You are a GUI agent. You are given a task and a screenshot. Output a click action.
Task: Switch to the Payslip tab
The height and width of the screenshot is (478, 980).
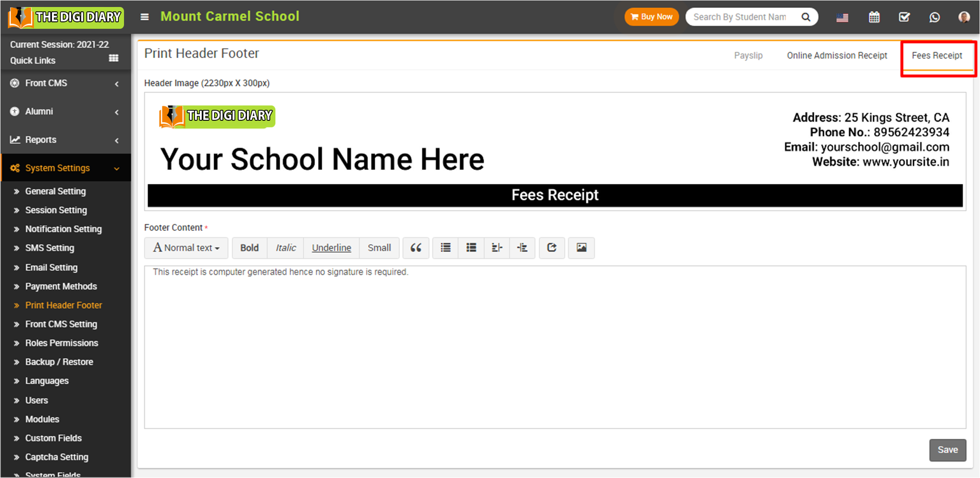point(748,56)
